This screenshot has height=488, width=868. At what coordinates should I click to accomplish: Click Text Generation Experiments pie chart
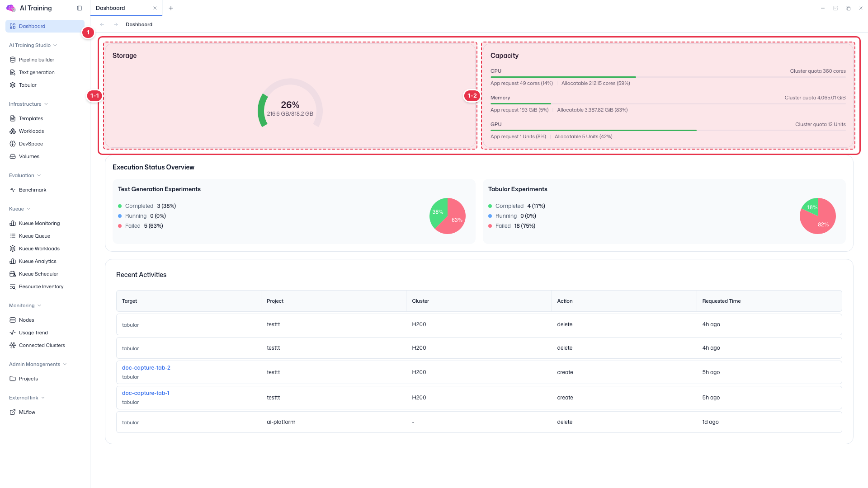(448, 216)
